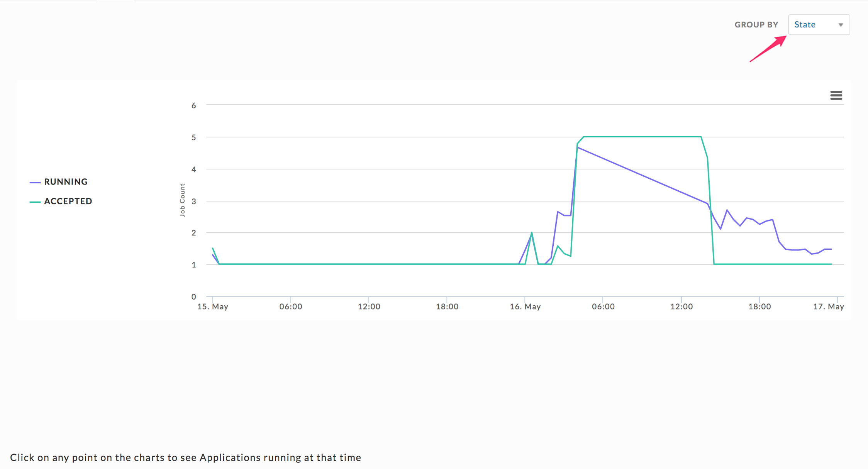Click the dropdown arrow next to State
This screenshot has width=868, height=469.
pyautogui.click(x=841, y=25)
